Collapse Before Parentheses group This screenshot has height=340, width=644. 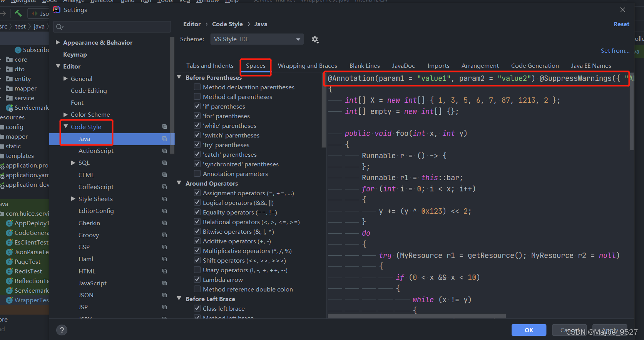coord(179,77)
